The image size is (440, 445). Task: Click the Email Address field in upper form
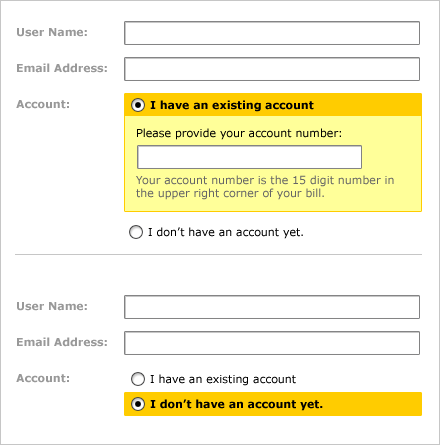pos(272,69)
